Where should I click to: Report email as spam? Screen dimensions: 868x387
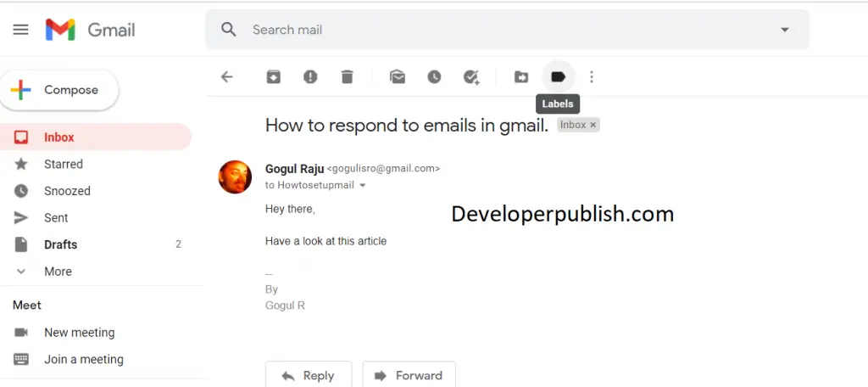(310, 76)
